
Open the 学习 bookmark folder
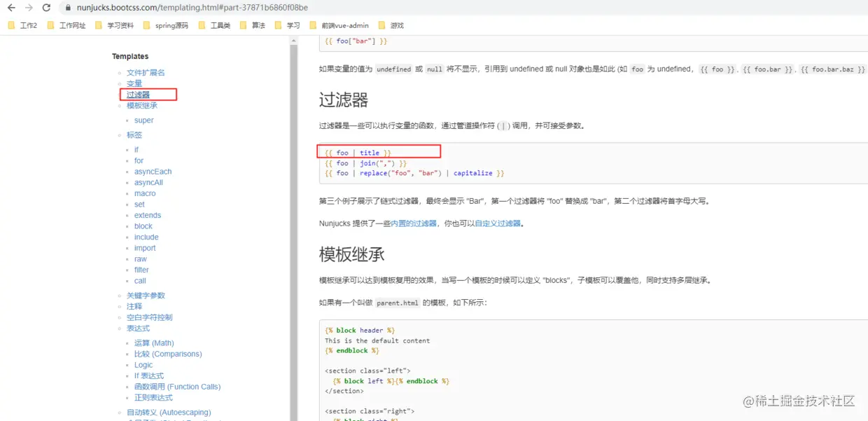click(x=287, y=25)
